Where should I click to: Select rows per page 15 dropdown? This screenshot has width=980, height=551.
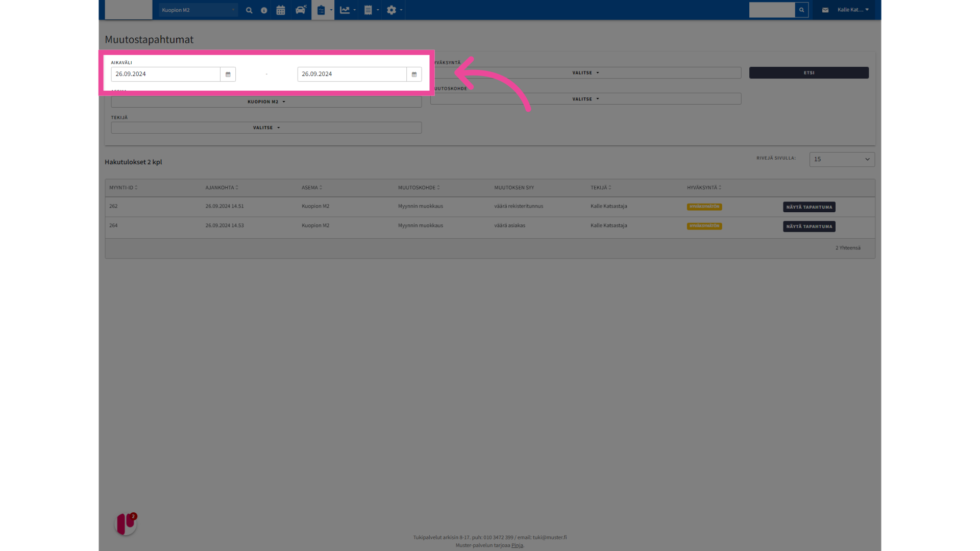tap(841, 159)
